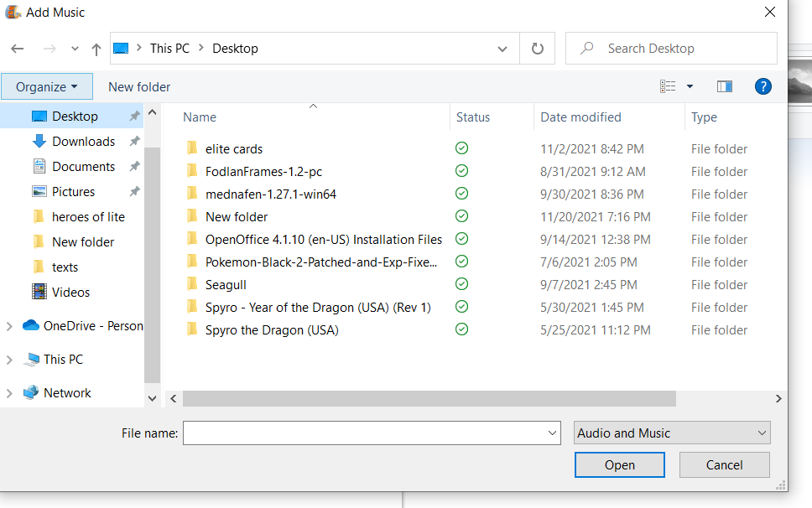Click the Desktop pin icon
Image resolution: width=812 pixels, height=508 pixels.
pos(135,116)
